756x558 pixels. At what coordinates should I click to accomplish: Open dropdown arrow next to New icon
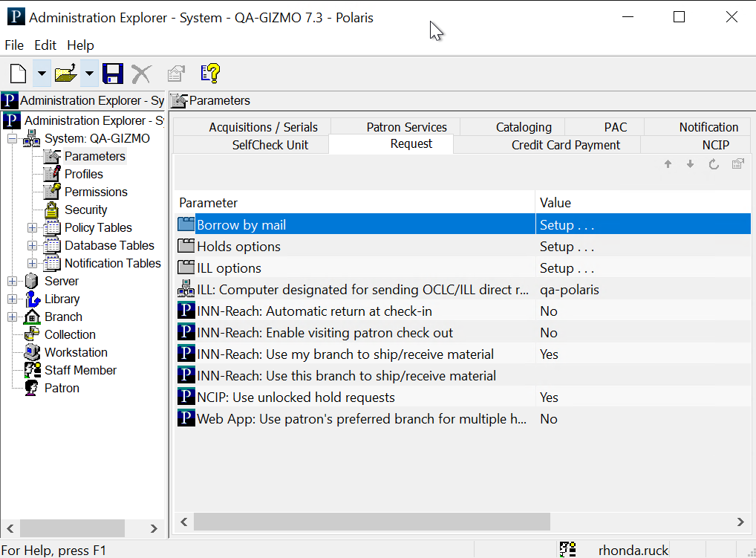point(42,74)
